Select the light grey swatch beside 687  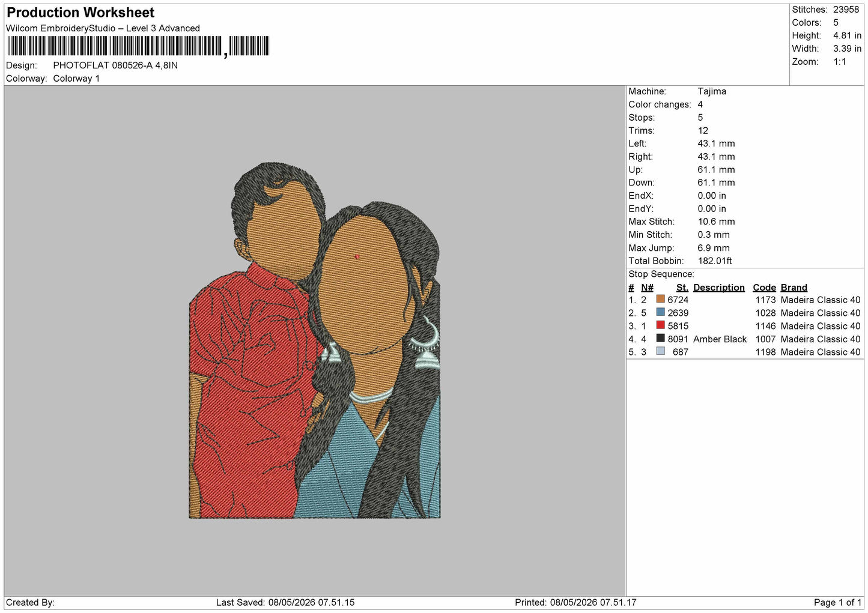click(x=661, y=352)
